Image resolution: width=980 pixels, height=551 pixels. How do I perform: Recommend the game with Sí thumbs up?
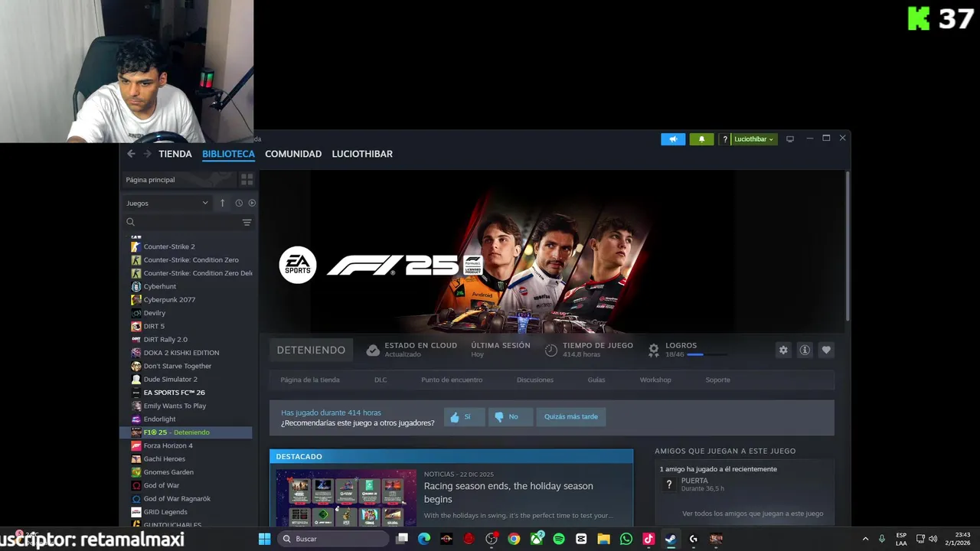pyautogui.click(x=464, y=417)
